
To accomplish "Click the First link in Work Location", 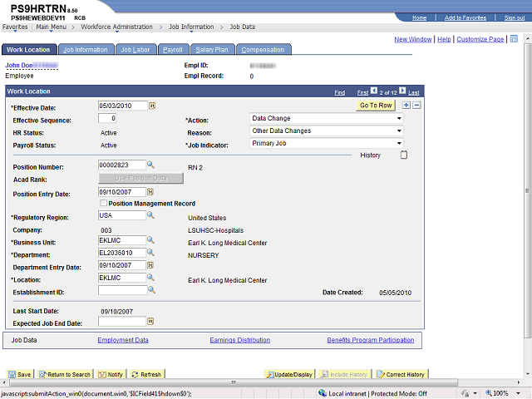I will [362, 92].
